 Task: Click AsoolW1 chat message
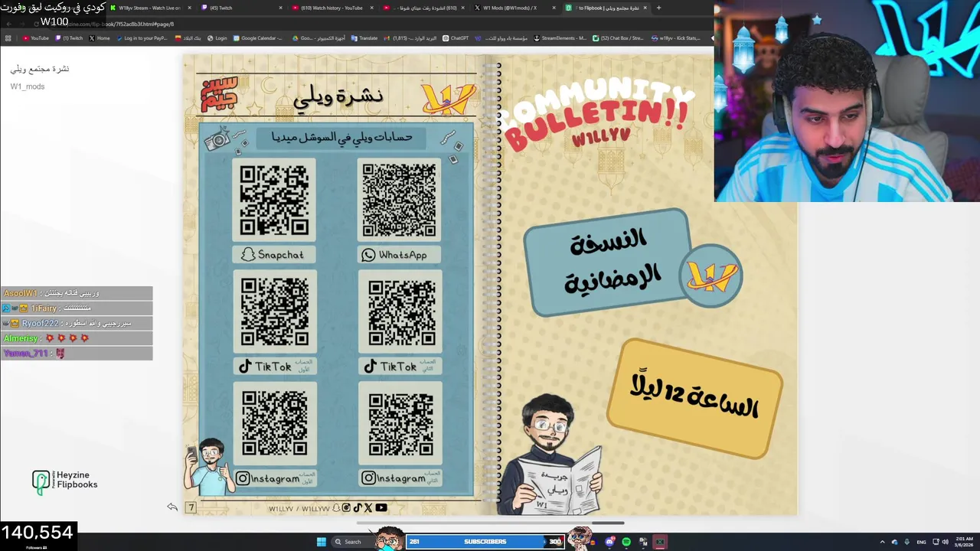click(x=77, y=293)
